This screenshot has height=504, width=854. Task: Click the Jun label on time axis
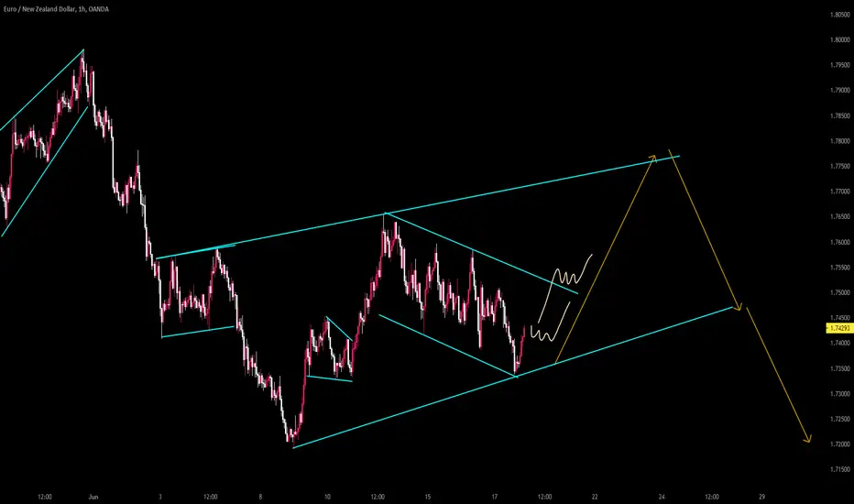[x=93, y=497]
